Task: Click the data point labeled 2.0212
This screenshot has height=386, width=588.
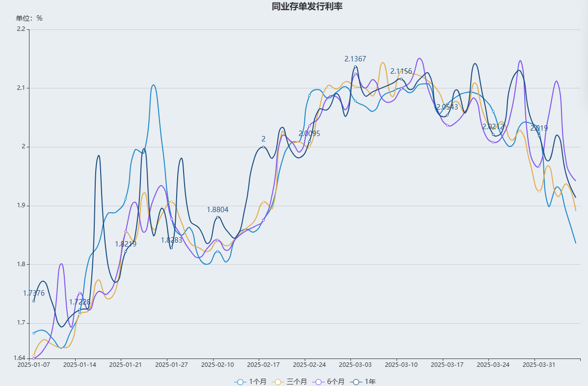Action: click(493, 135)
